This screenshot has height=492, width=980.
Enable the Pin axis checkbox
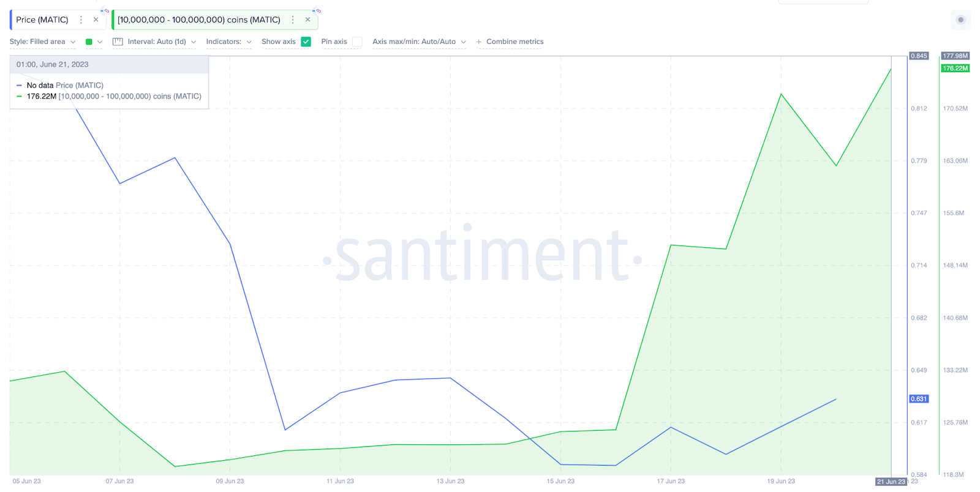tap(357, 42)
